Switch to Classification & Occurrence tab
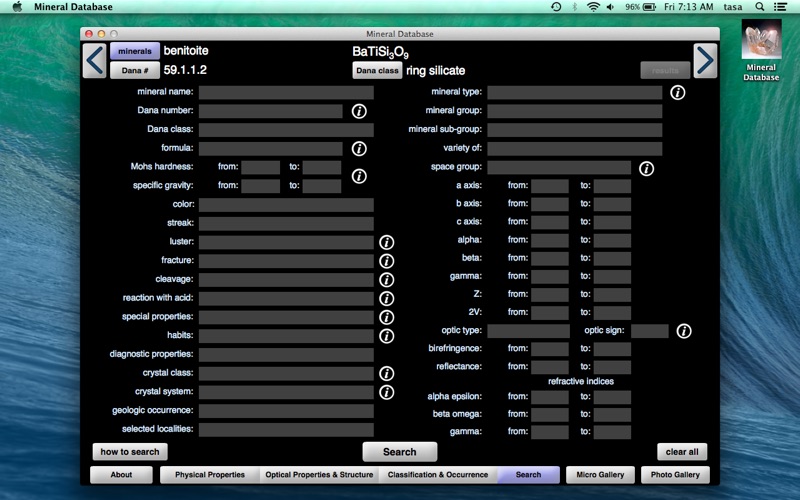This screenshot has width=800, height=500. coord(438,474)
